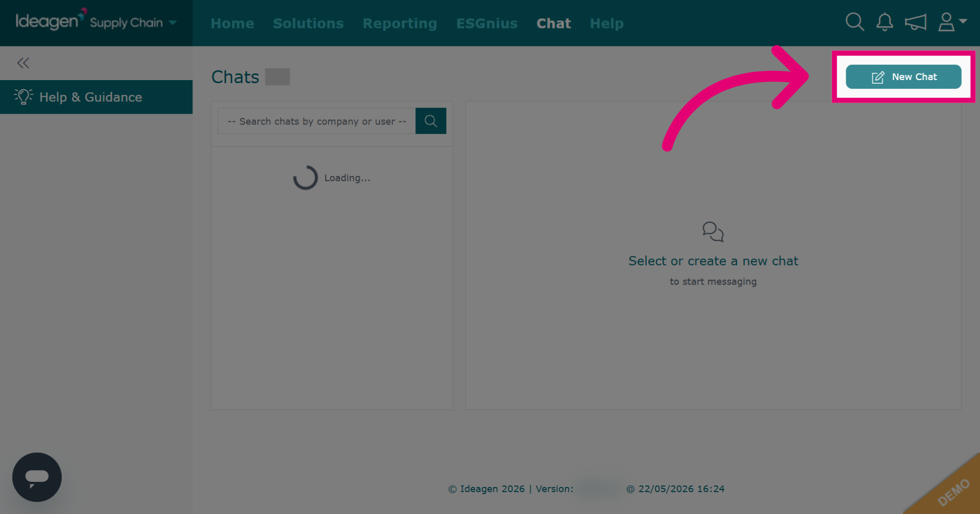
Task: Select the Chat menu item
Action: click(x=554, y=23)
